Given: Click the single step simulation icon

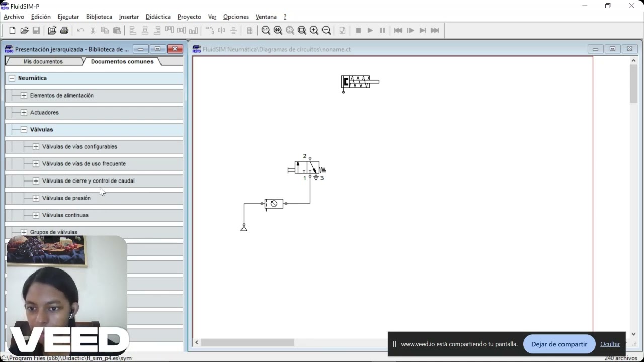Looking at the screenshot, I should pos(411,30).
